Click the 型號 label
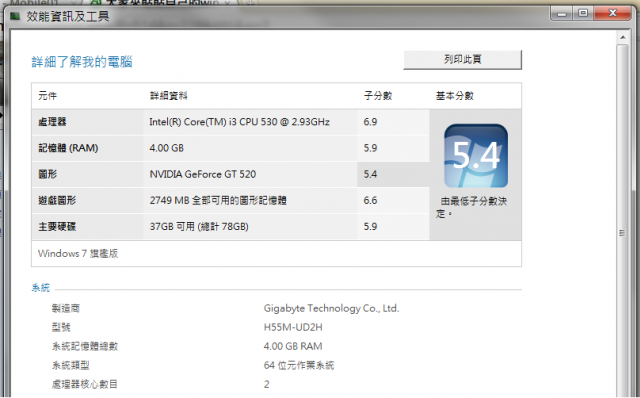 61,327
